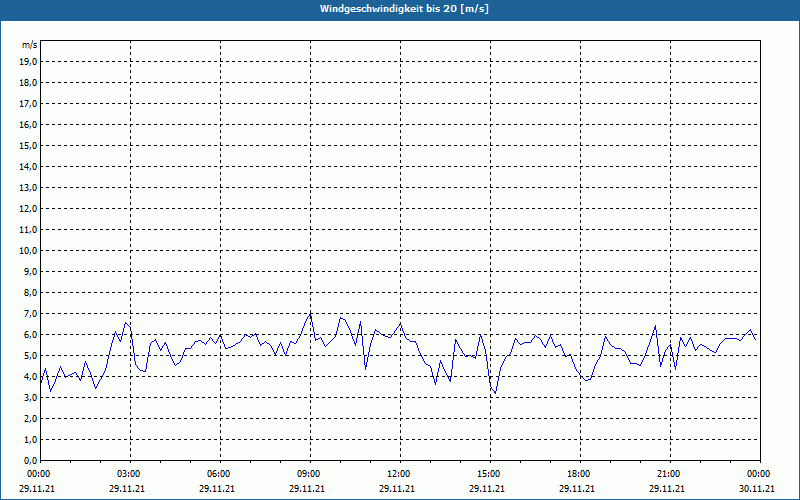Click the "00:00" label dated 29.11.21
Screen dimensions: 800x500
[x=39, y=474]
